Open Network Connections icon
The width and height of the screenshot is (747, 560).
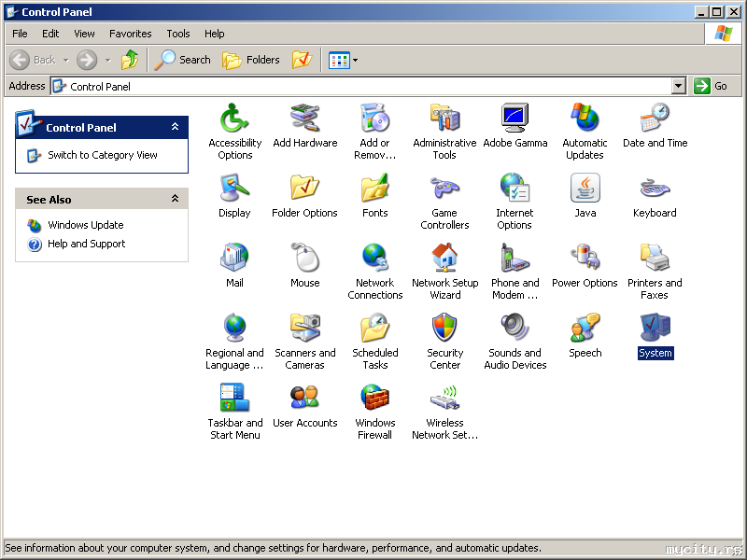pos(374,259)
